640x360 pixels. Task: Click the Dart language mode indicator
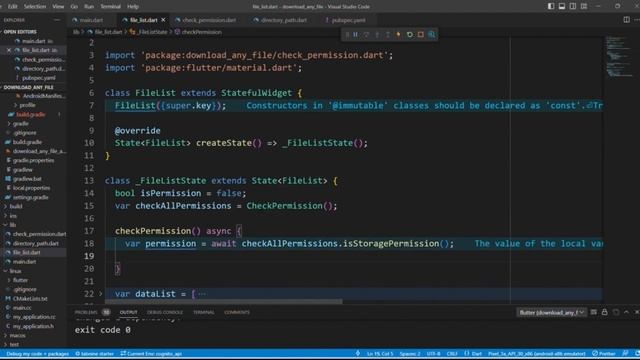(x=473, y=353)
